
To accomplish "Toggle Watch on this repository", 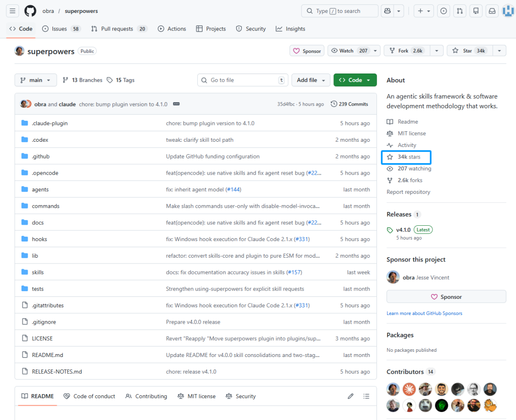I will point(349,51).
